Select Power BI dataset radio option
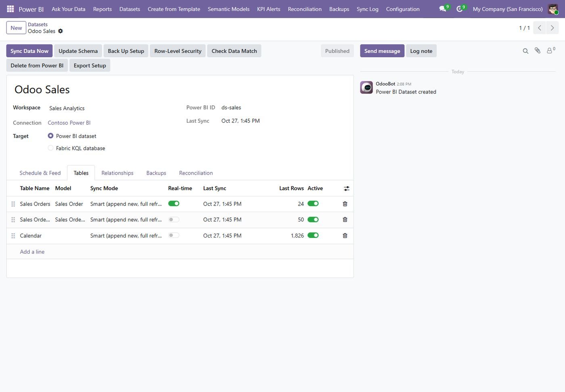This screenshot has width=565, height=392. point(50,136)
